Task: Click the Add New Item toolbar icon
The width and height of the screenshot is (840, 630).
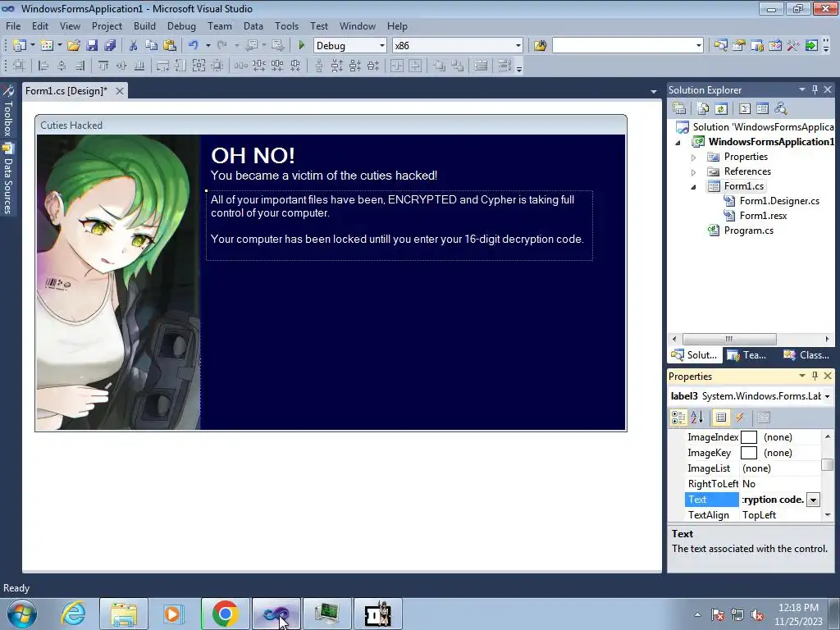Action: point(46,46)
